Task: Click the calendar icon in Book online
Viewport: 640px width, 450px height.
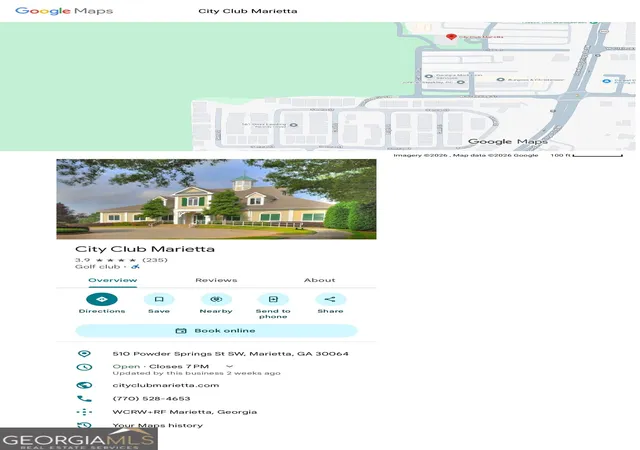Action: pos(180,331)
